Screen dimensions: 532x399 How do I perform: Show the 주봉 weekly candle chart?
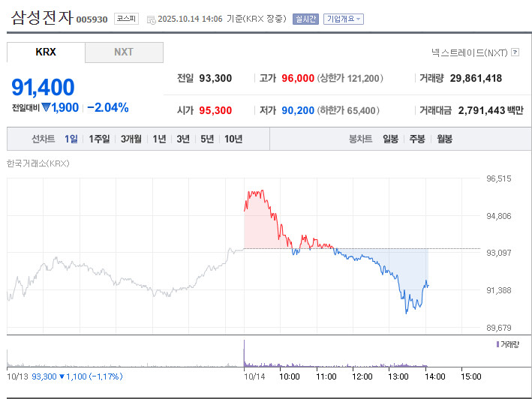pos(417,139)
